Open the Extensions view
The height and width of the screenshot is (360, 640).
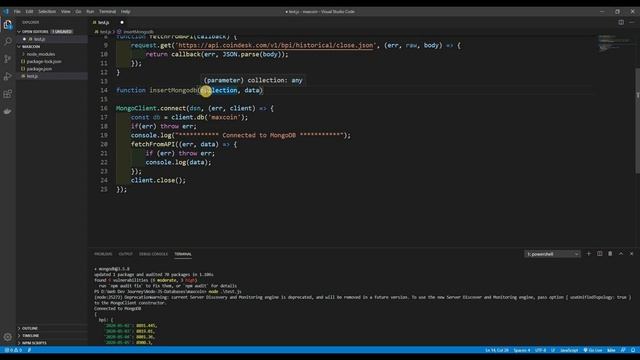pos(8,94)
